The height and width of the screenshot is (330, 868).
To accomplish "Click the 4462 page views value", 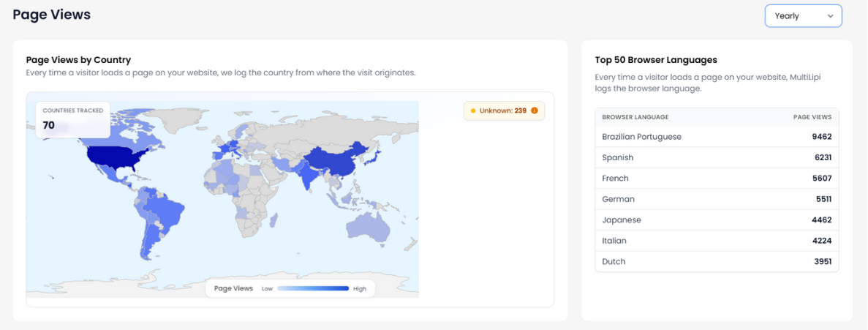I will (x=821, y=220).
